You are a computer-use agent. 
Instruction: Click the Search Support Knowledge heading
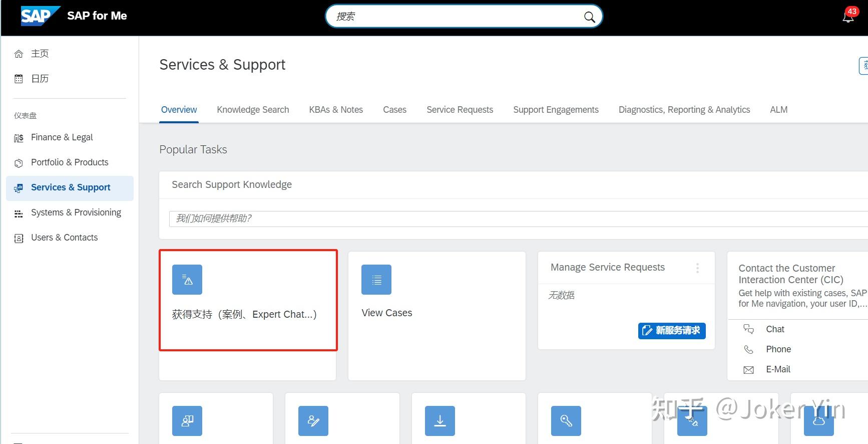click(x=232, y=184)
